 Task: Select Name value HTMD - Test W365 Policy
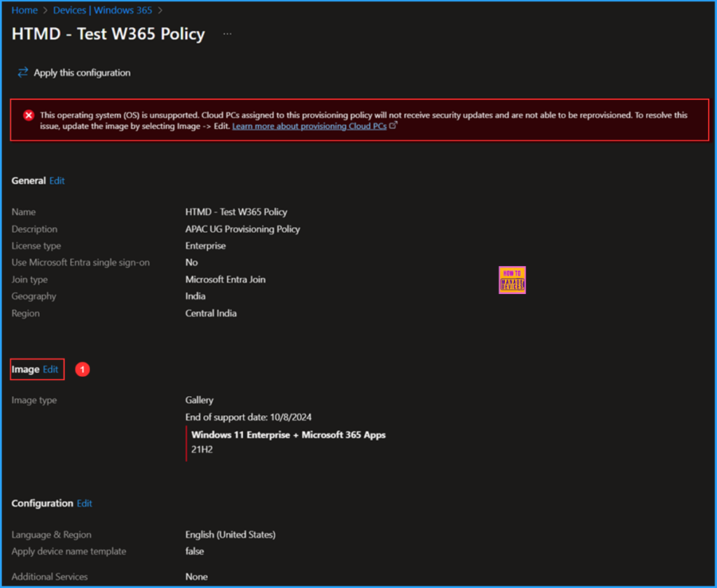[x=237, y=211]
